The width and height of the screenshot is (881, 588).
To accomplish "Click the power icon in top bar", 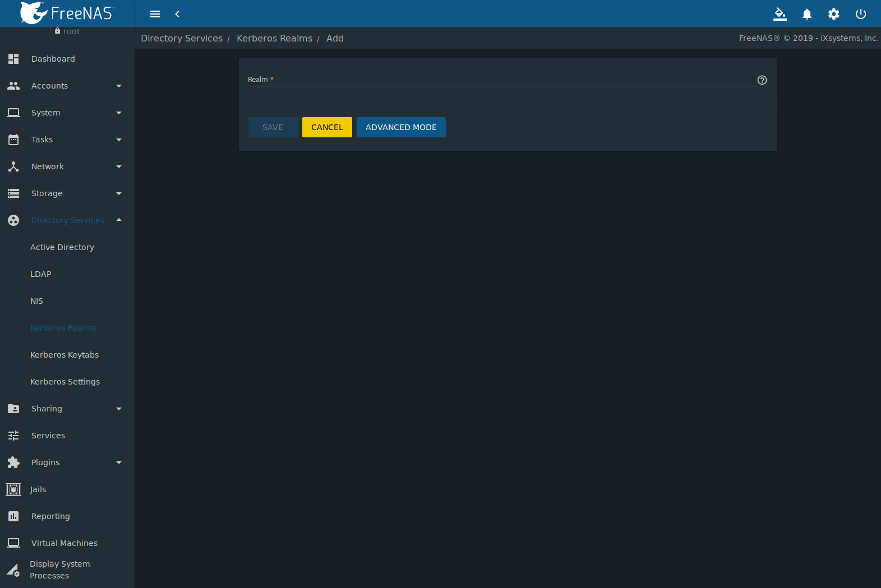I will 861,14.
